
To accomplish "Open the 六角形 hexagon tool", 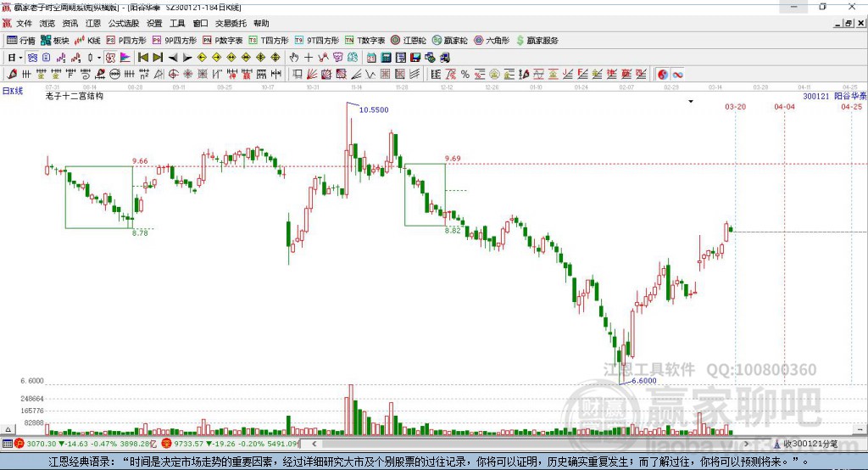I will point(492,41).
